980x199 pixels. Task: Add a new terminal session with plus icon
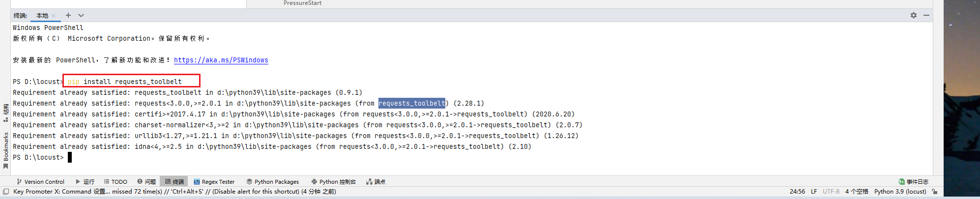tap(68, 15)
